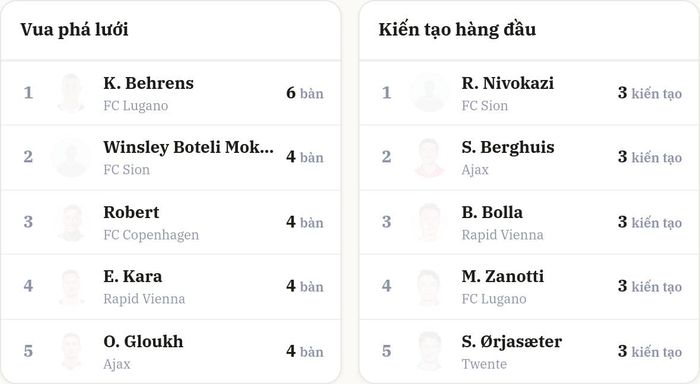700x384 pixels.
Task: Select B. Bolla's avatar image
Action: 429,222
